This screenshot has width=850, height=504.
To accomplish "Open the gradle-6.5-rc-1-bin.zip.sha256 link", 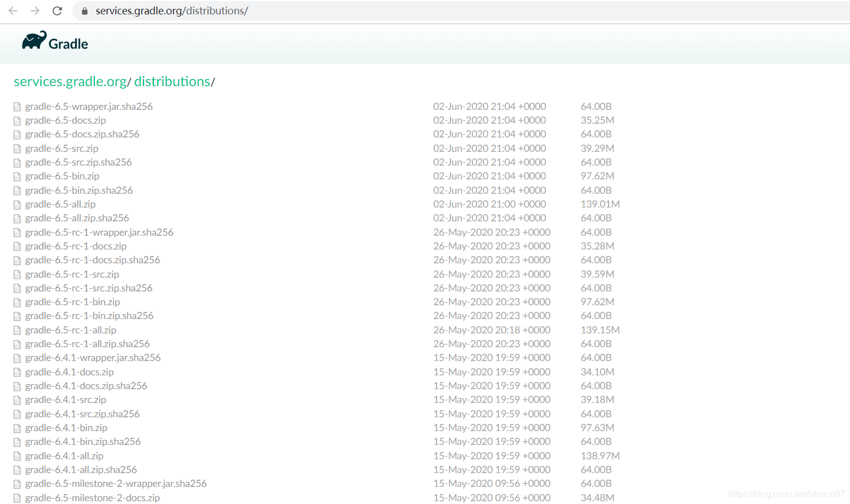I will tap(89, 316).
